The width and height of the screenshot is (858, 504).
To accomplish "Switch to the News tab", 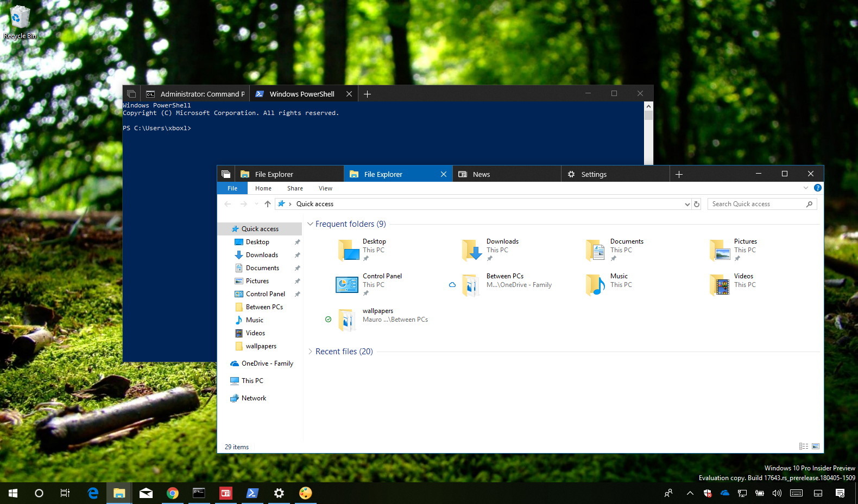I will click(x=507, y=174).
